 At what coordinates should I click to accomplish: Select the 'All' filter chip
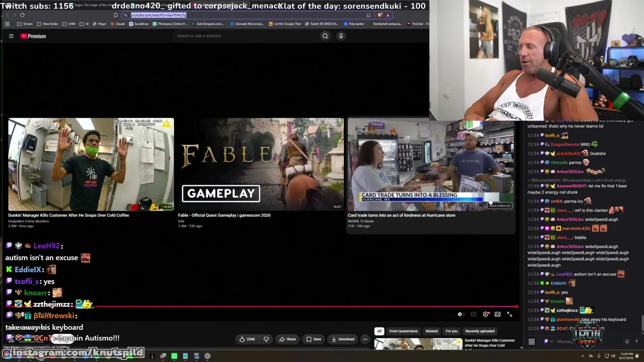click(379, 331)
